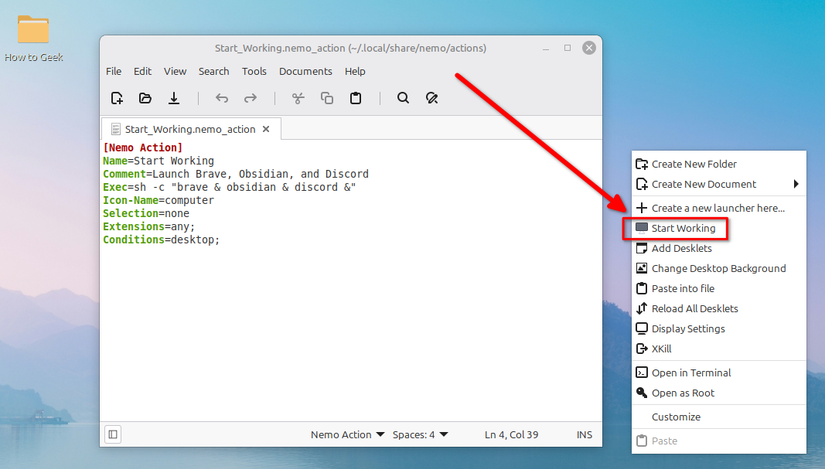Open Display Settings from context menu
Screen dimensions: 825x469
[719, 328]
